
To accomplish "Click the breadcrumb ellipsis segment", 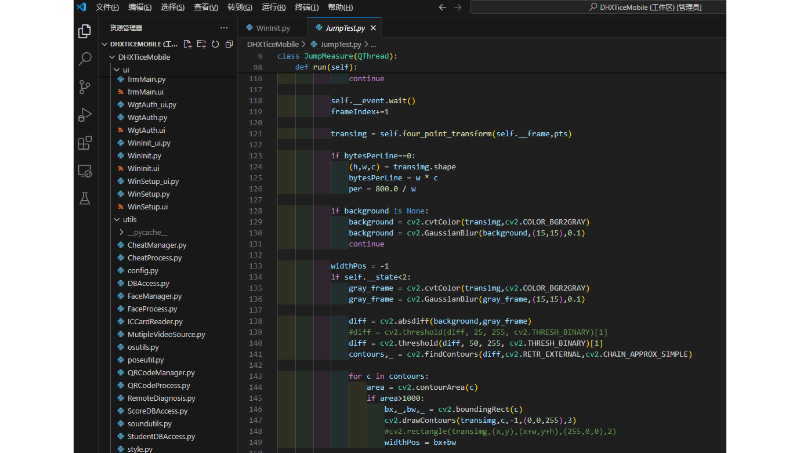I will point(373,44).
